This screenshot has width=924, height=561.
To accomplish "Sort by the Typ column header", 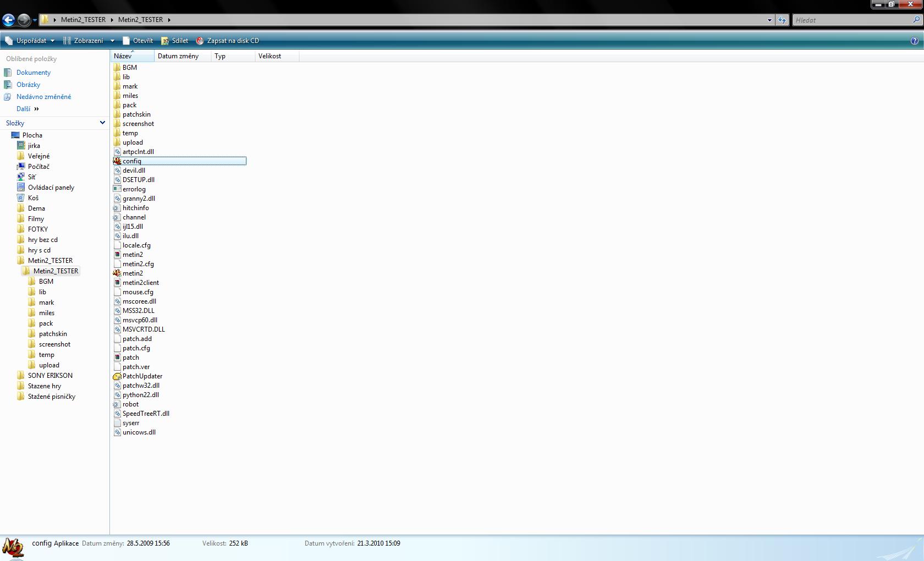I will click(233, 56).
